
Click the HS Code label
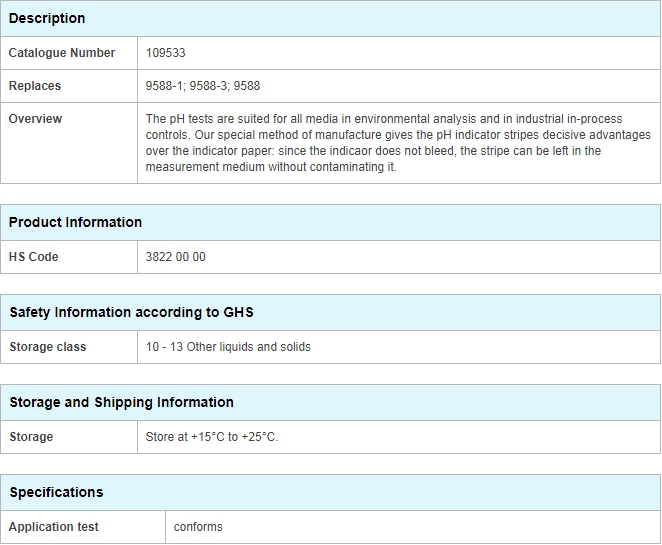click(x=33, y=257)
